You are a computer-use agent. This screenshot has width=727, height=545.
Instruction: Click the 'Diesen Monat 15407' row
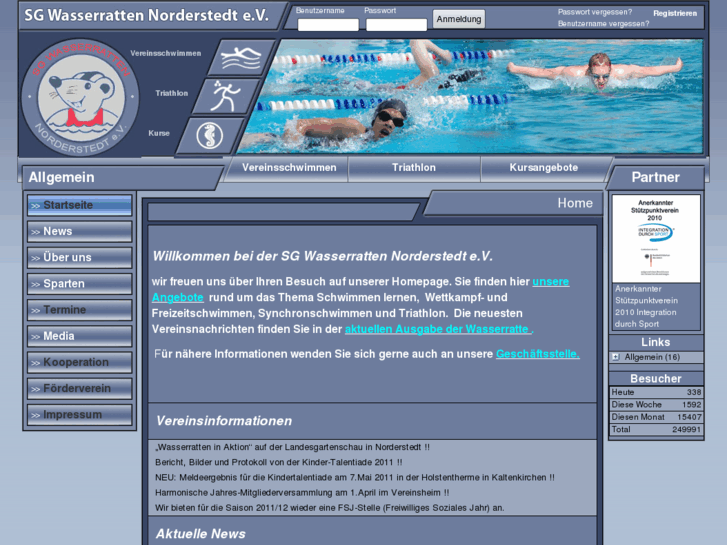tap(656, 417)
